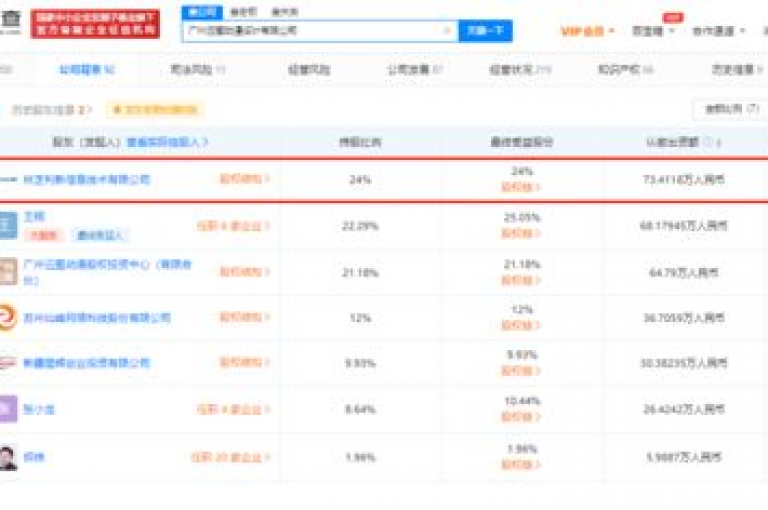Open the view actual controller link in the header
Screen dimensions: 768x510
tap(168, 143)
